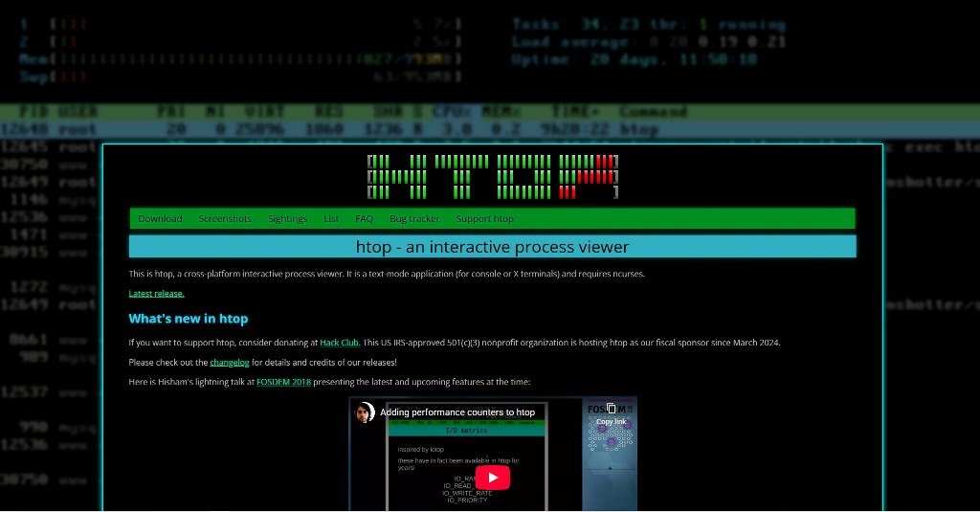The height and width of the screenshot is (512, 980).
Task: Go to the Sightings page
Action: (x=287, y=219)
